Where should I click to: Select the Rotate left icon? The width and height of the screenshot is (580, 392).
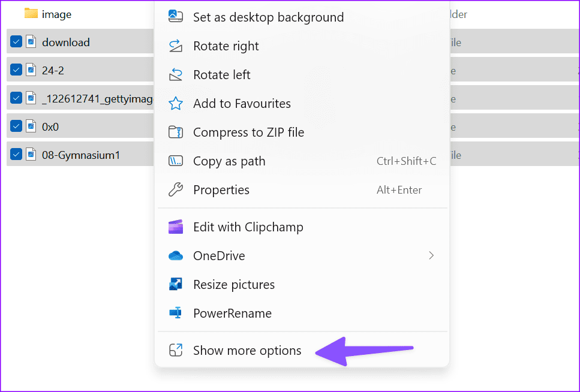175,74
